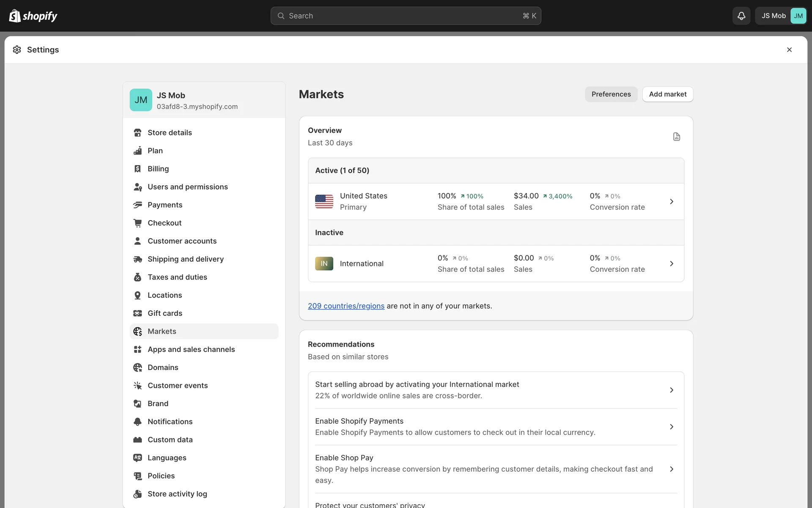This screenshot has height=508, width=812.
Task: Click the notifications bell icon
Action: click(741, 16)
